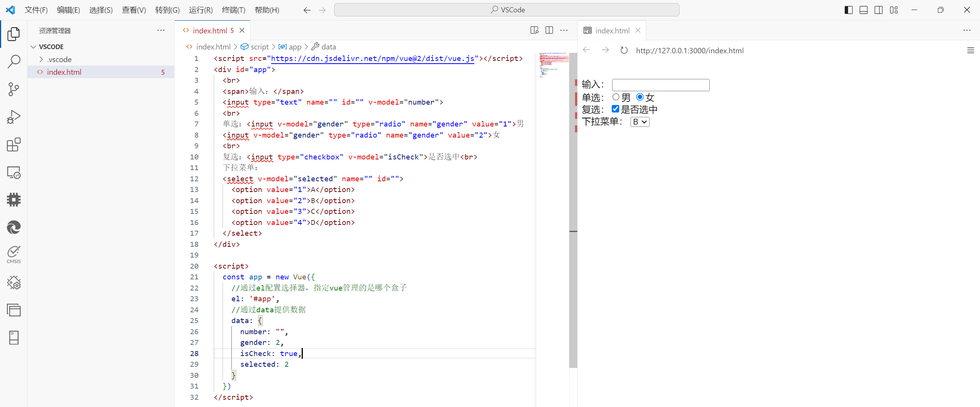Select the 女 radio button
Viewport: 980px width, 407px height.
point(640,97)
